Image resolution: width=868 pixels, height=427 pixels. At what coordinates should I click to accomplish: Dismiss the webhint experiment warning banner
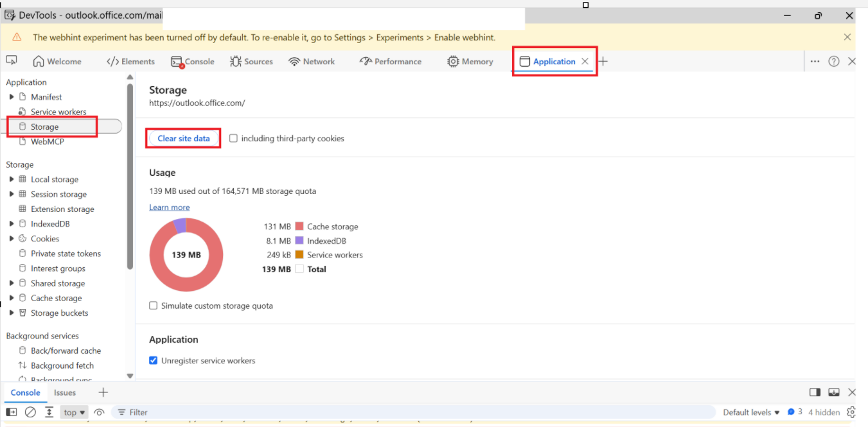[847, 37]
